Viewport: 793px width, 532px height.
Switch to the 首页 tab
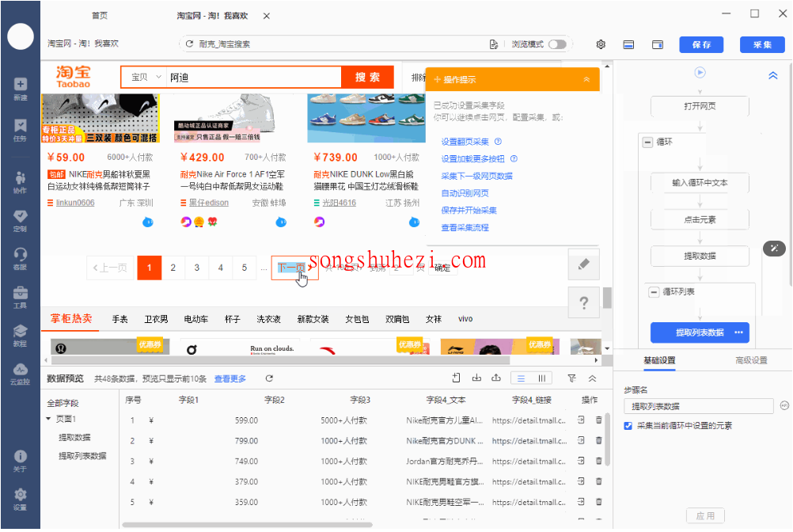click(100, 16)
